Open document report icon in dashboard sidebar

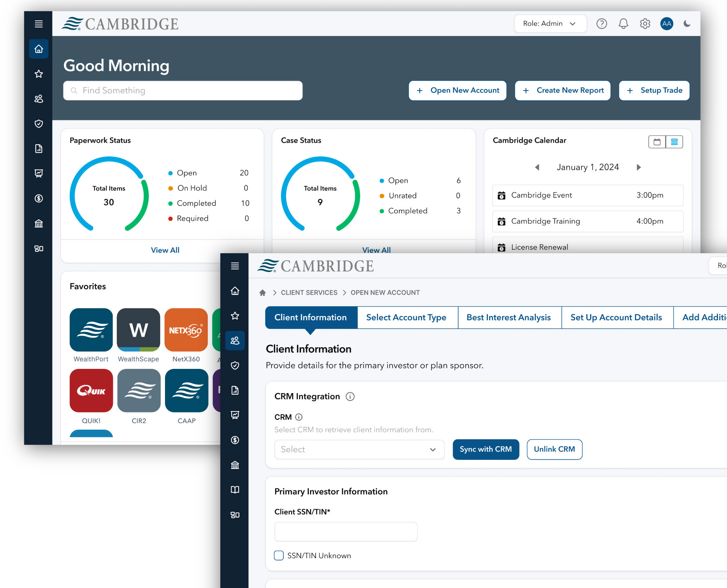[x=38, y=149]
